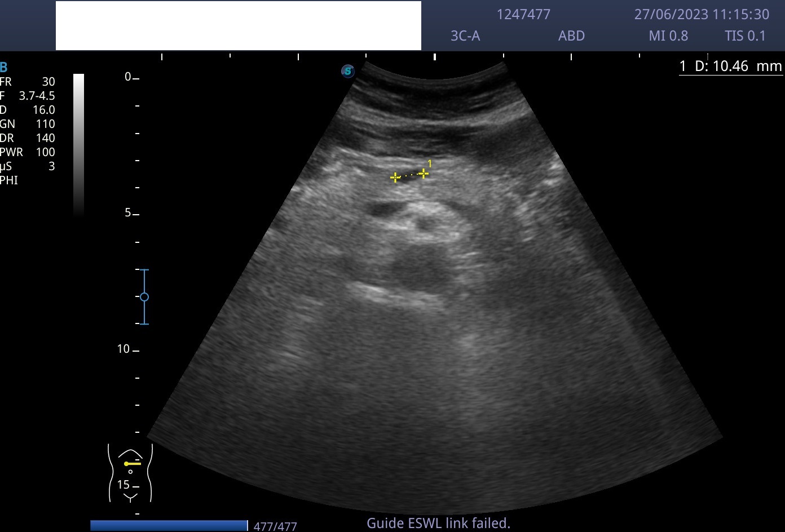Click the blue cine loop progress bar
This screenshot has height=532, width=785.
169,525
